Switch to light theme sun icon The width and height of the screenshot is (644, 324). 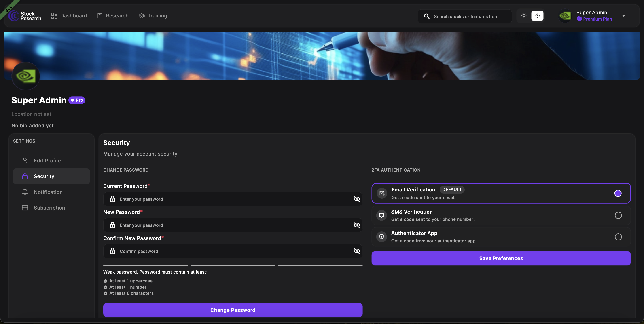[524, 16]
